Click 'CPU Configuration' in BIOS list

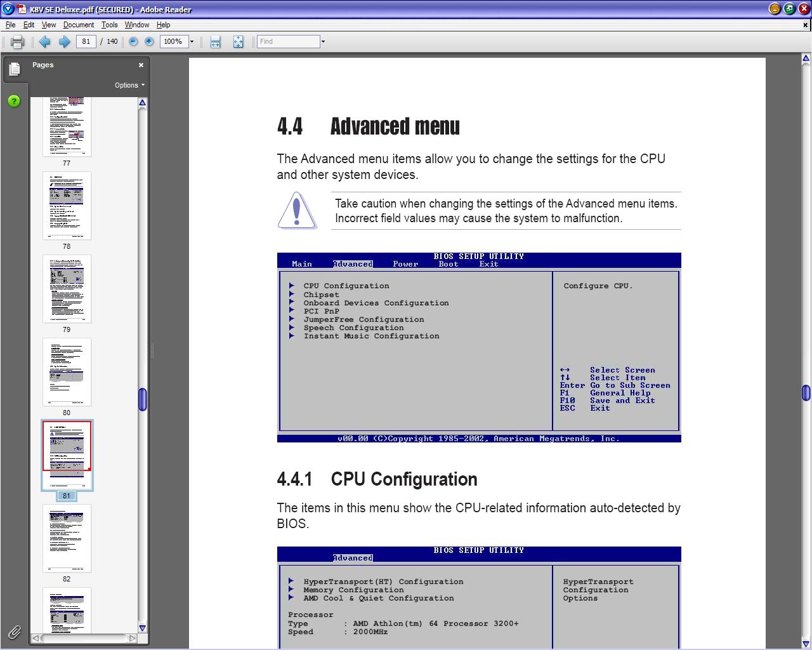tap(346, 286)
